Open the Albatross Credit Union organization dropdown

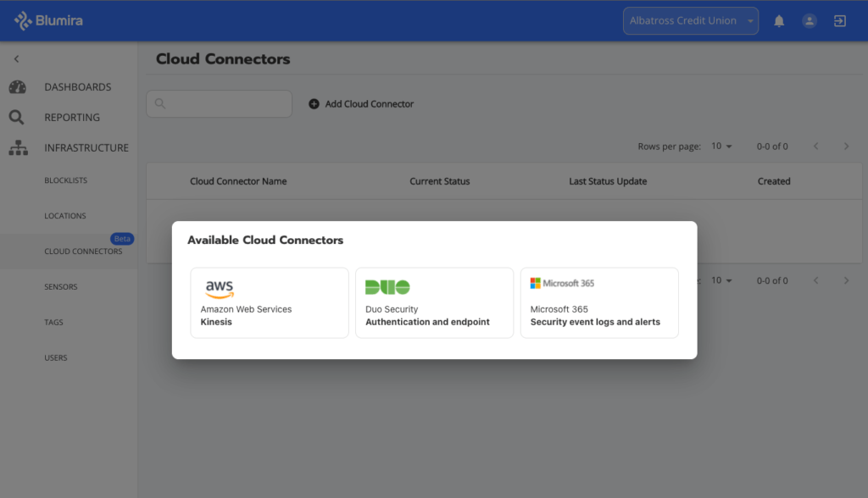click(x=690, y=20)
